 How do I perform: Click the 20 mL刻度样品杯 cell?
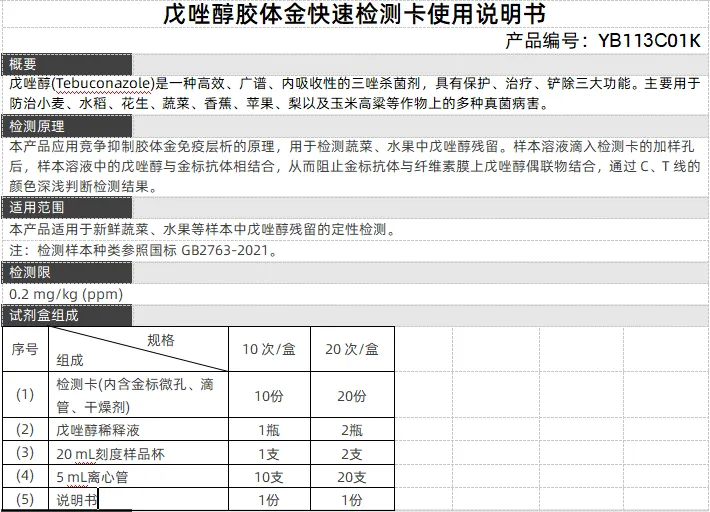pyautogui.click(x=138, y=453)
